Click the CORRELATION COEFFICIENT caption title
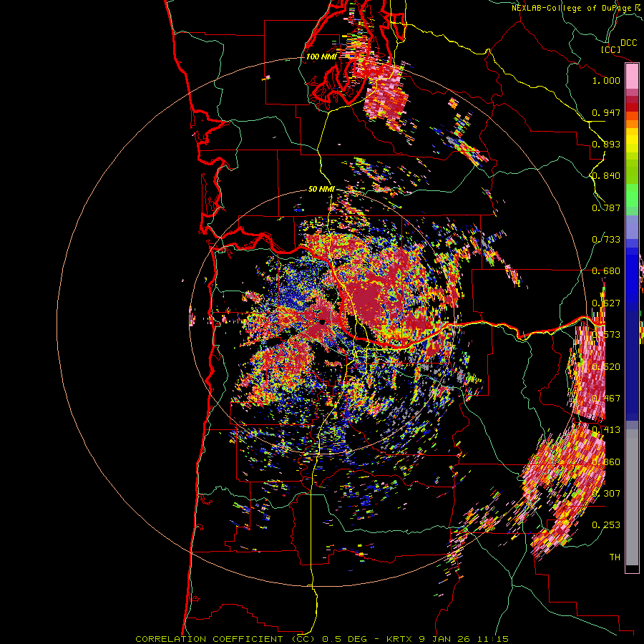 pos(209,639)
